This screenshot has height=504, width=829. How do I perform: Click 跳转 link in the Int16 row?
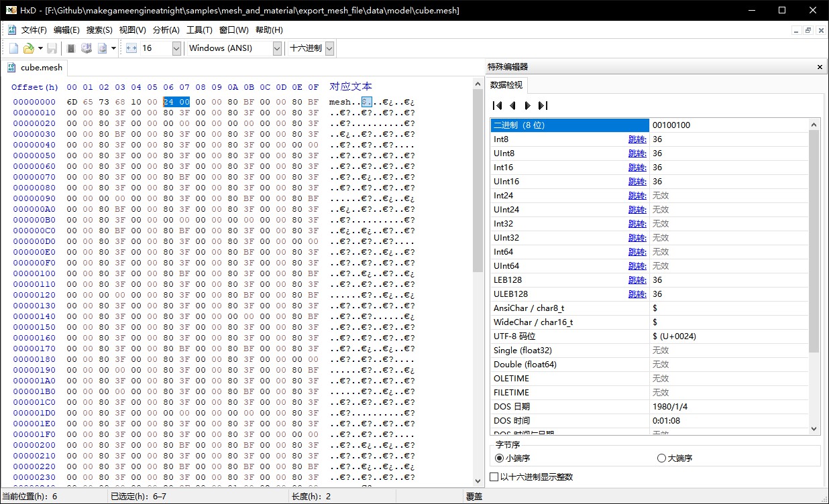[637, 168]
